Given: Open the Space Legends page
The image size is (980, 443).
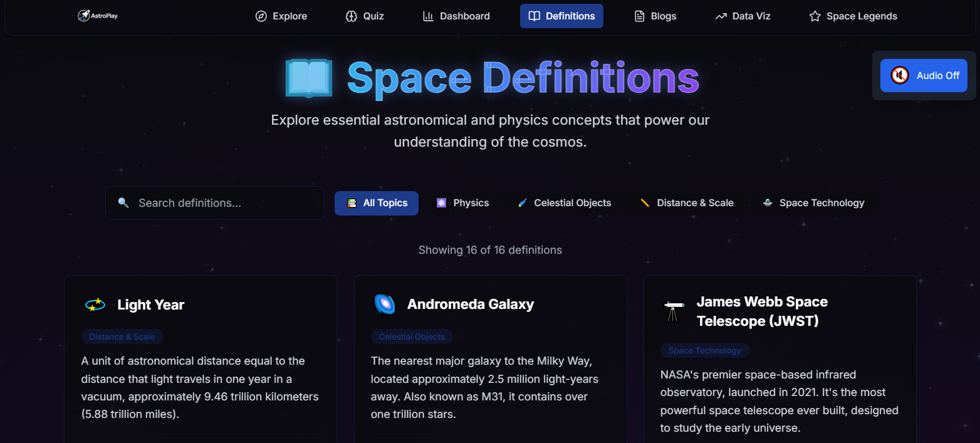Looking at the screenshot, I should click(x=853, y=16).
